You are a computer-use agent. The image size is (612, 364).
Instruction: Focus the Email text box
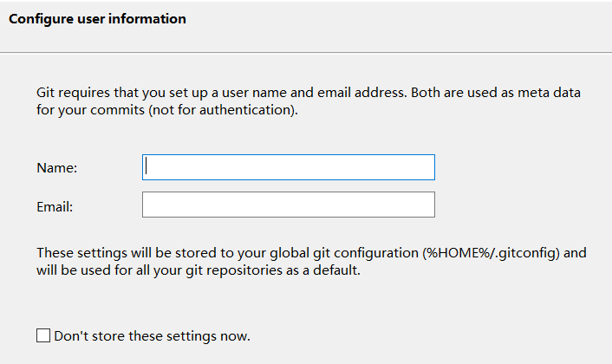click(288, 205)
